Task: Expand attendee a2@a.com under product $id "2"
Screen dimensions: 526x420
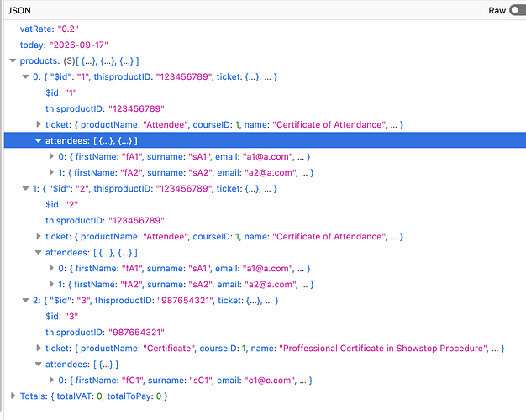Action: 51,284
